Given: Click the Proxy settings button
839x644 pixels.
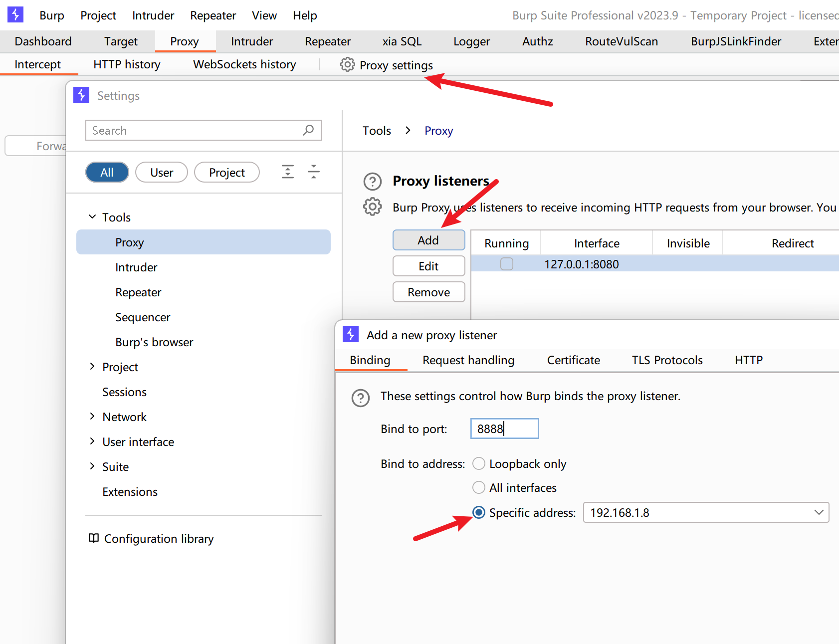Looking at the screenshot, I should click(x=387, y=65).
